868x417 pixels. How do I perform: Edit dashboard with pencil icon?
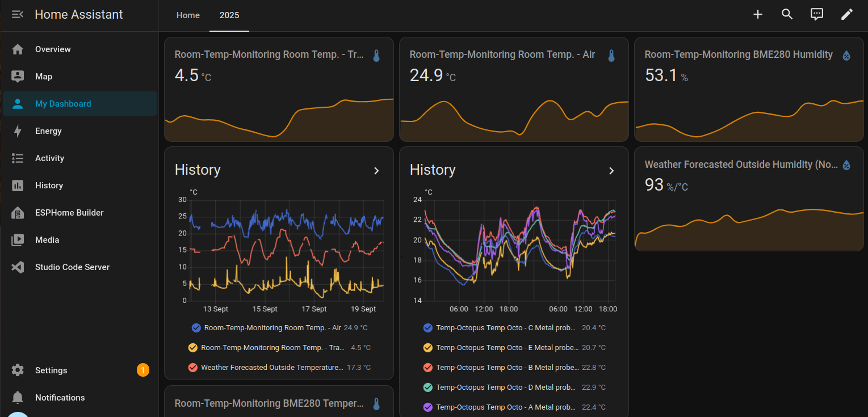847,15
